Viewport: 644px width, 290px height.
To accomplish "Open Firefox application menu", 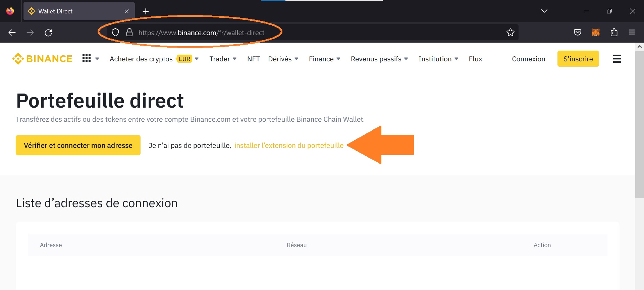I will pos(632,33).
